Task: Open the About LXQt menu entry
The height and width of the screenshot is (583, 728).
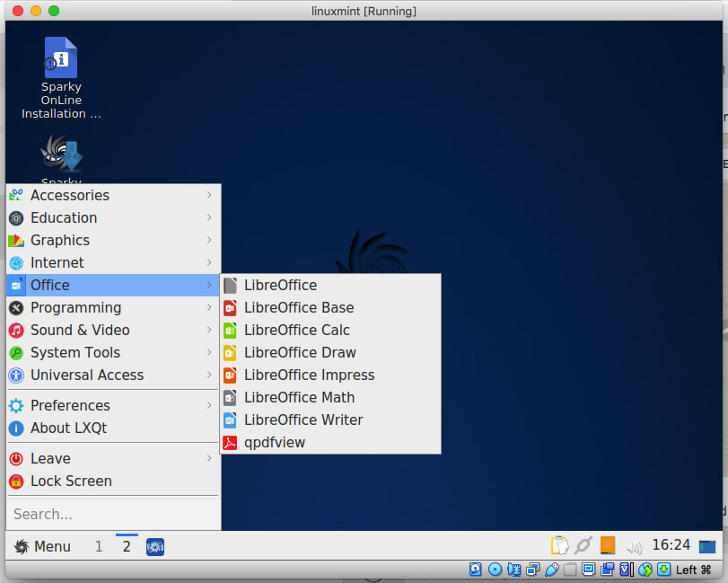Action: click(113, 428)
